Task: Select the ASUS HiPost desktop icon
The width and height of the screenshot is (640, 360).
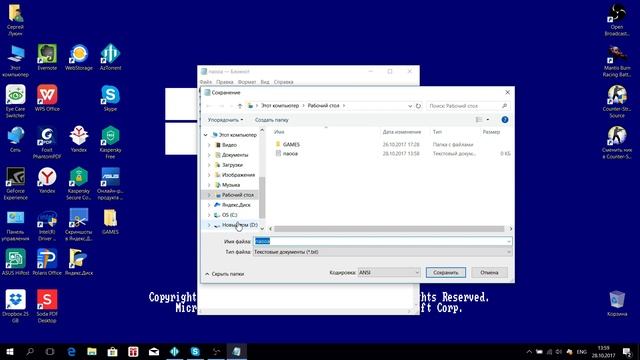Action: tap(16, 262)
